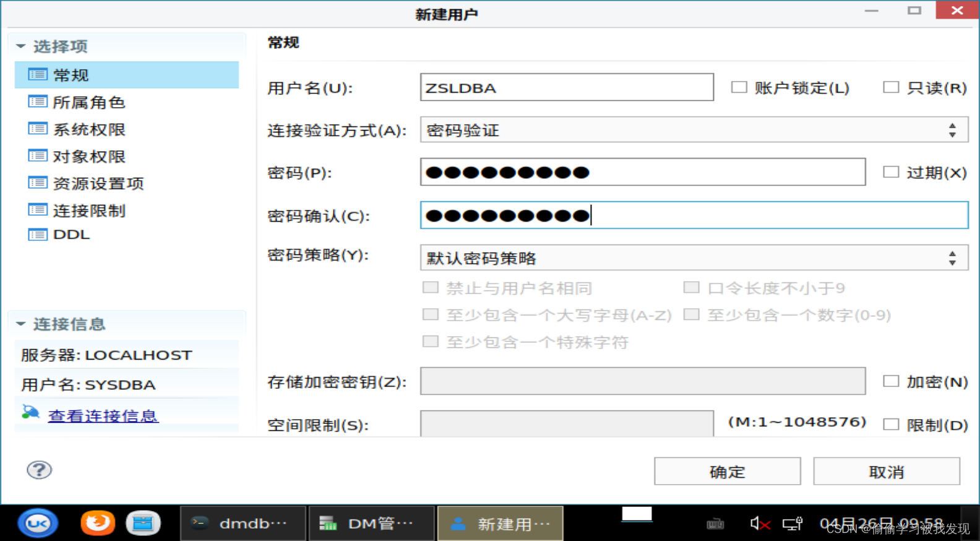This screenshot has height=541, width=980.
Task: Open the 连接验证方式 dropdown
Action: (x=694, y=130)
